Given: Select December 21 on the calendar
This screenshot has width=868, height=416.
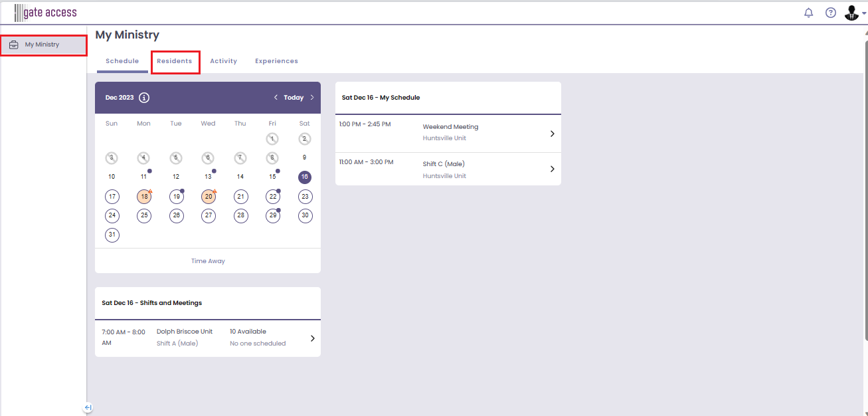Looking at the screenshot, I should (240, 197).
